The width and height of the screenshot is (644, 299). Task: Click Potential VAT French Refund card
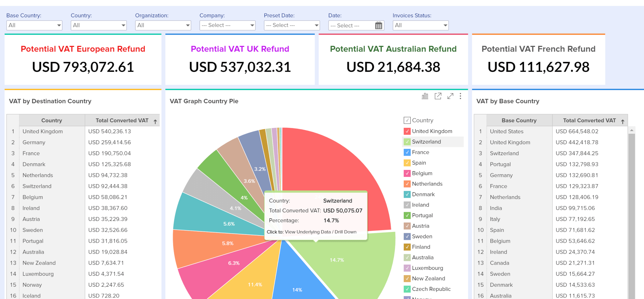(538, 59)
